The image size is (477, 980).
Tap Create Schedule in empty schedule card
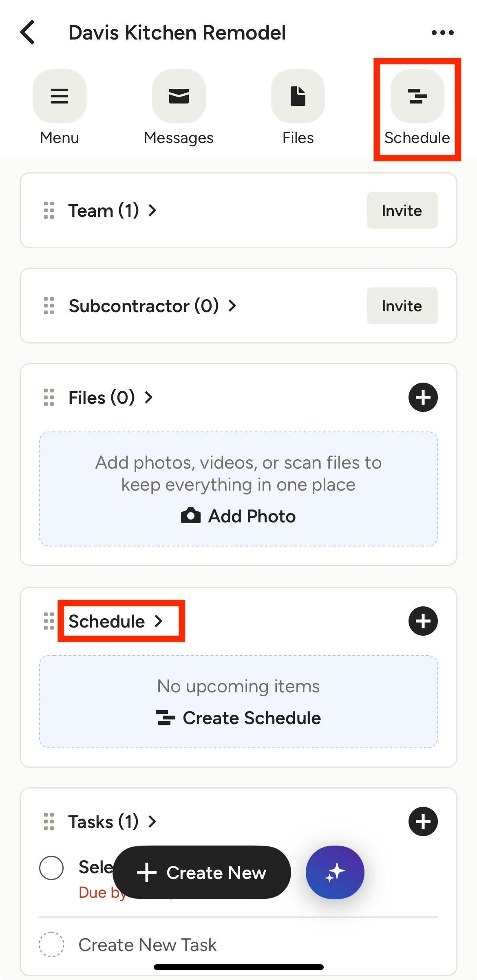[x=238, y=718]
